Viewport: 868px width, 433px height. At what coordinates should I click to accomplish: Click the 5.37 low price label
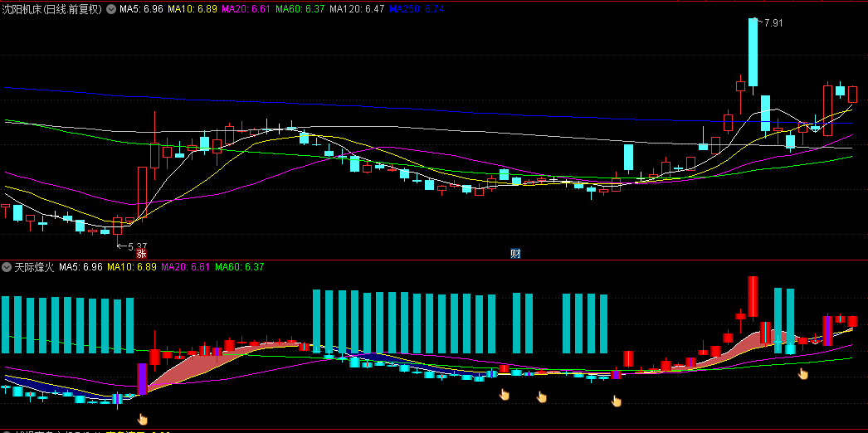click(137, 246)
